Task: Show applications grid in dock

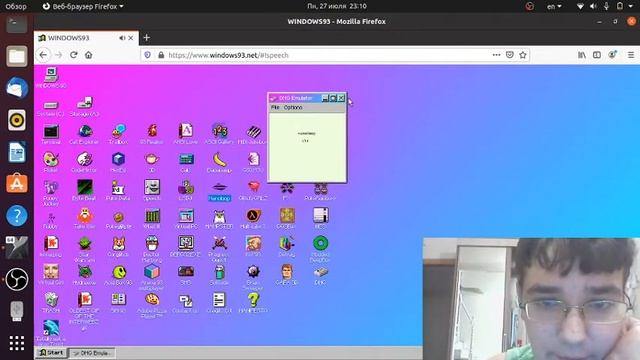Action: click(x=17, y=343)
